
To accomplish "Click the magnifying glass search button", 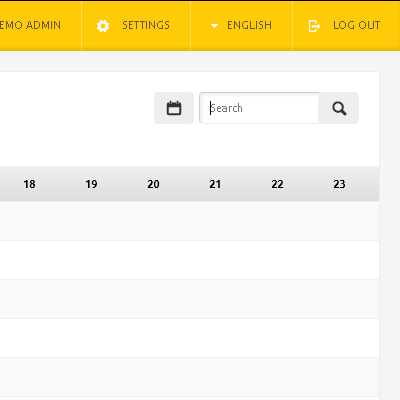I will 339,108.
